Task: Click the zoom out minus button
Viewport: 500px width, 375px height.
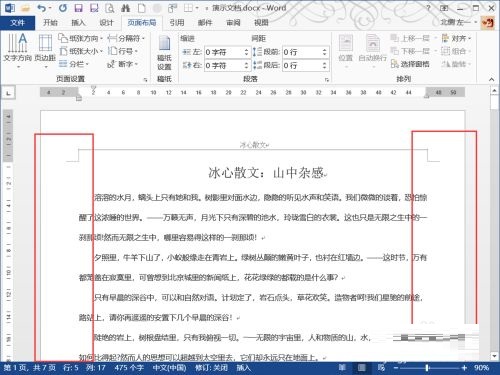Action: coord(395,368)
